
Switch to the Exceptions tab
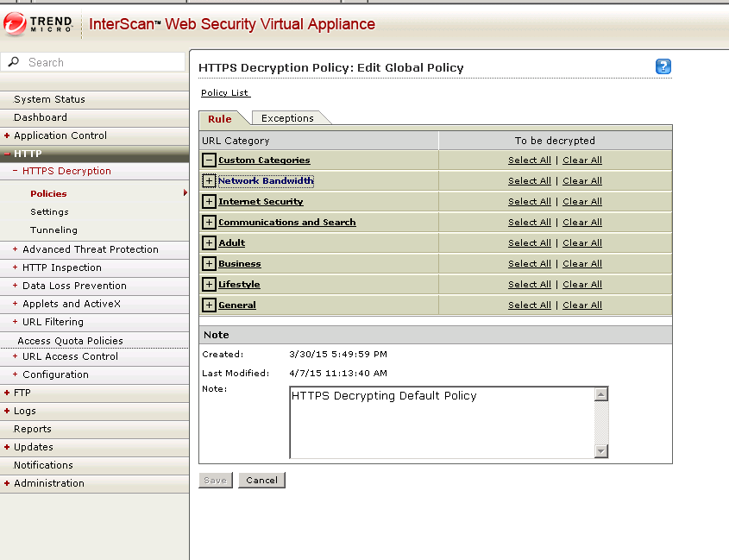pos(287,118)
